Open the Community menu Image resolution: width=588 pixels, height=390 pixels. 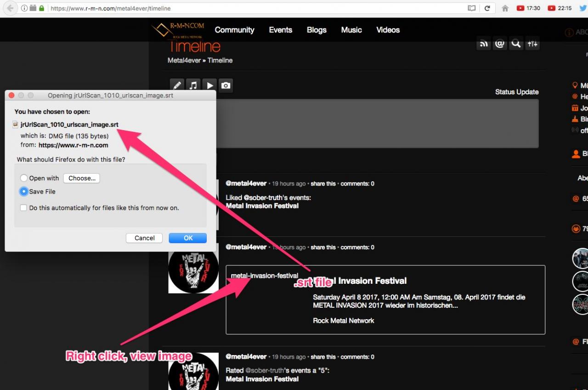234,30
